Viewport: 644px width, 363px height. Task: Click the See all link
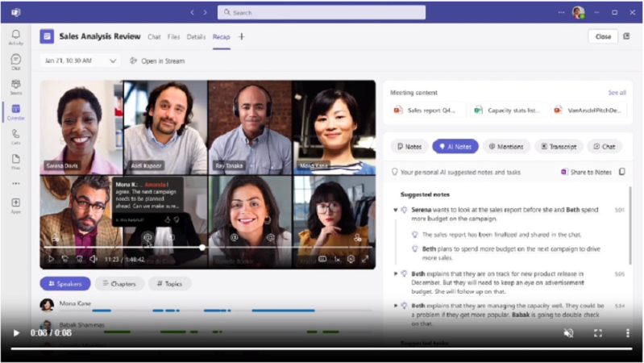point(617,93)
